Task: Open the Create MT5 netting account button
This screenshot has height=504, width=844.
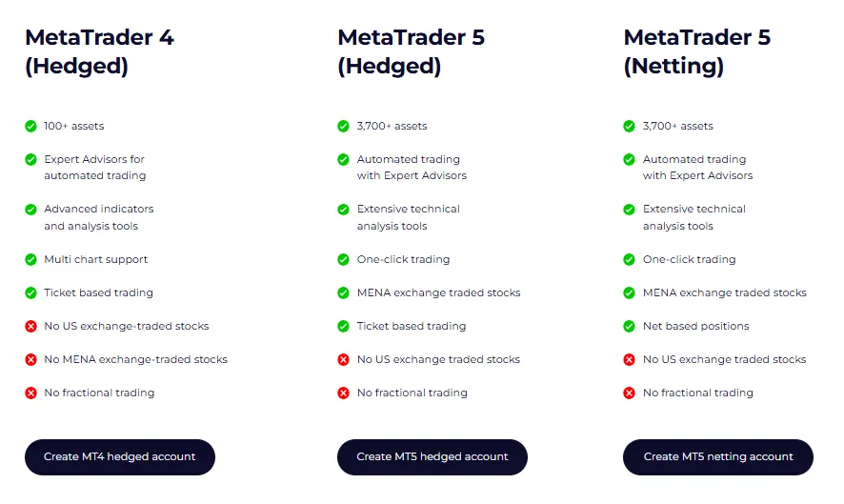Action: click(717, 456)
